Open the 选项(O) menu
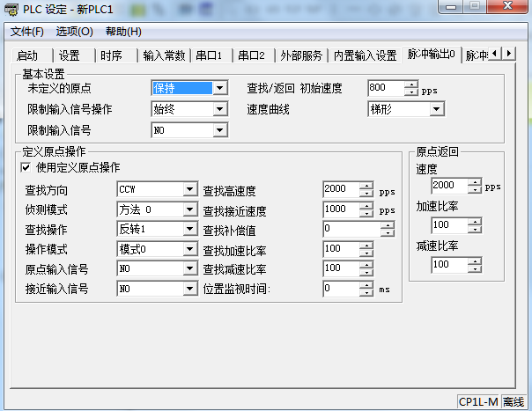The height and width of the screenshot is (411, 532). [74, 32]
